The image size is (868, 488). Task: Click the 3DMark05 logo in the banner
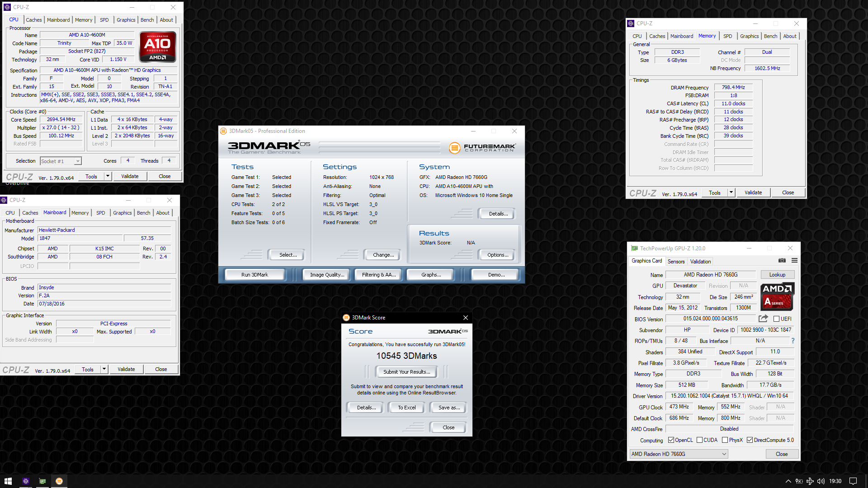(x=269, y=147)
